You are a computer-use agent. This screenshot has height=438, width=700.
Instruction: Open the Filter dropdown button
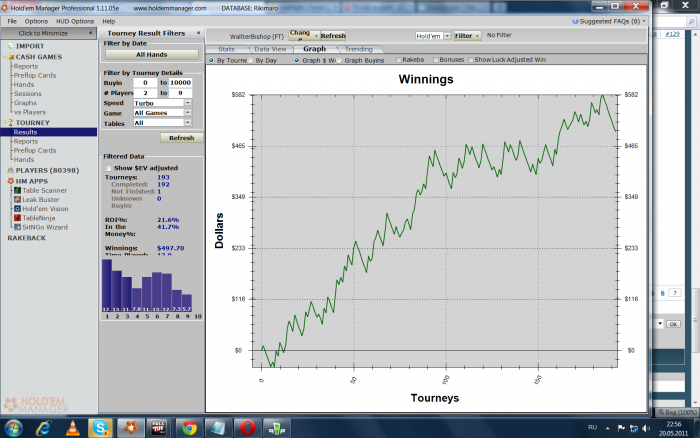(x=467, y=36)
